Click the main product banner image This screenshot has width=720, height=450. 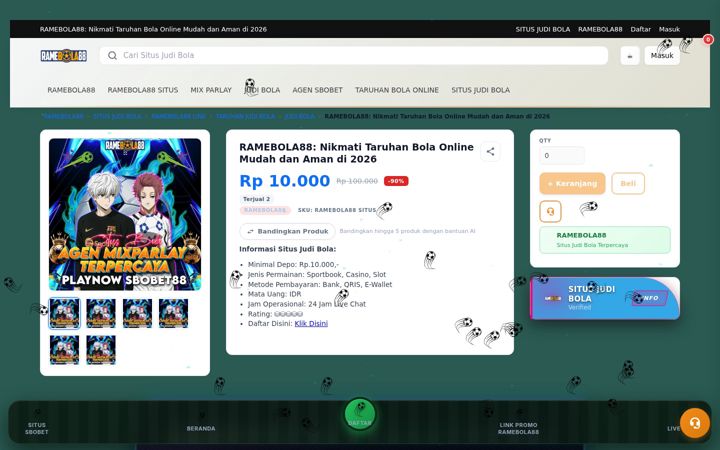(x=125, y=214)
